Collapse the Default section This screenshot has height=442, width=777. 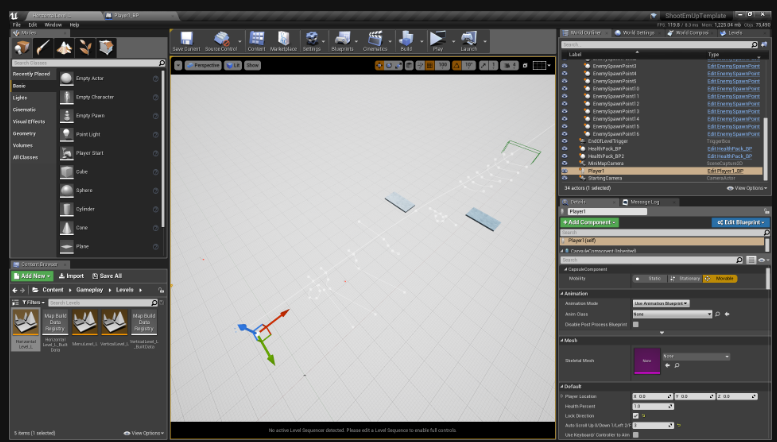tap(562, 387)
